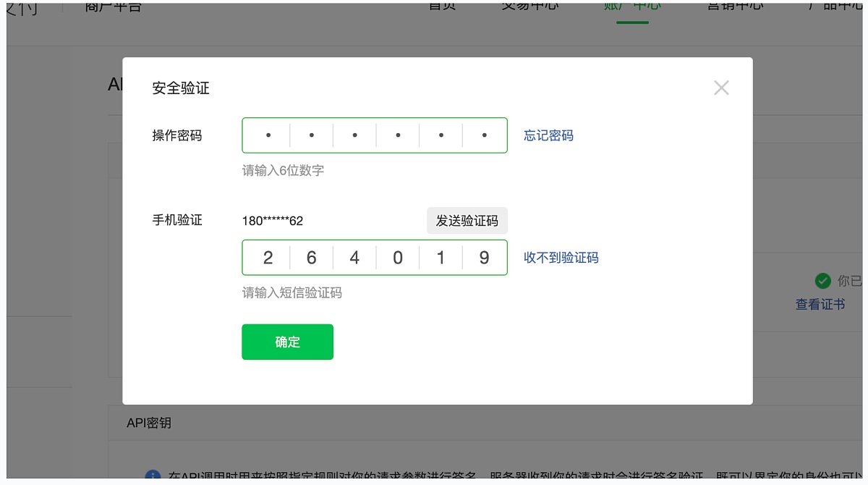The image size is (868, 485).
Task: Click the 忘记密码 link
Action: [x=548, y=135]
